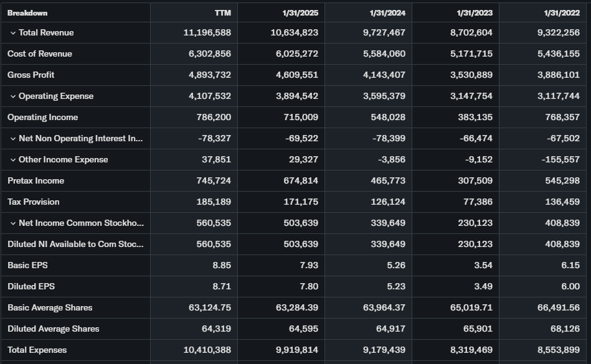The height and width of the screenshot is (364, 591).
Task: Click the Diluted EPS row label
Action: tap(28, 287)
